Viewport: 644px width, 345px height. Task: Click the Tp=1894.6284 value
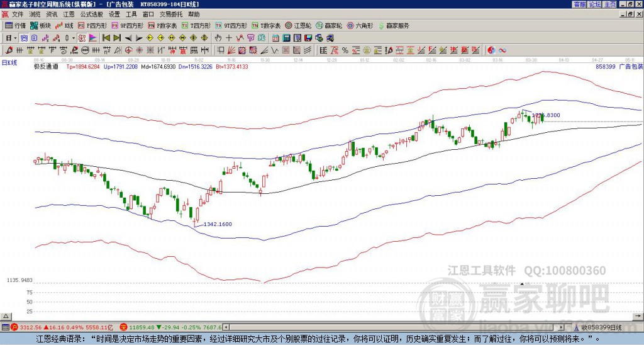click(83, 66)
